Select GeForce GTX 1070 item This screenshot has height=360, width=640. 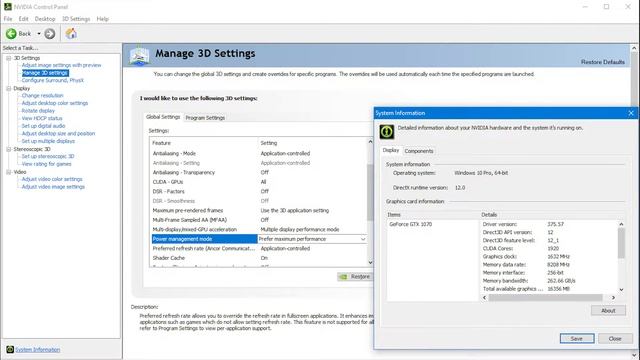point(410,224)
